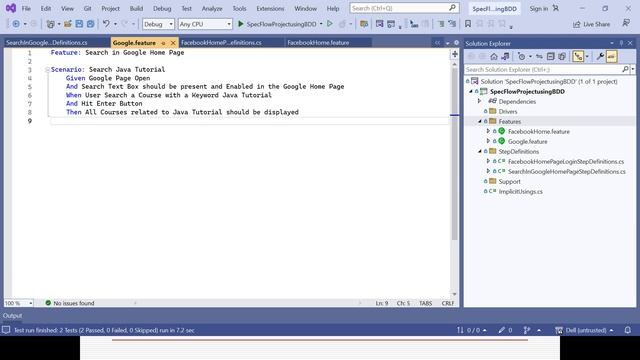Click Dell (untrusted) repository in status bar
This screenshot has height=360, width=640.
point(584,330)
